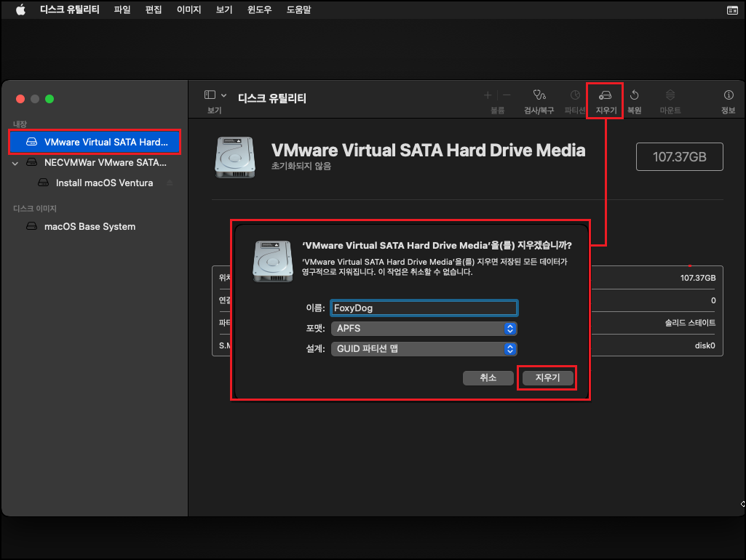Click the 취소 cancel button
The width and height of the screenshot is (746, 560).
coord(488,377)
